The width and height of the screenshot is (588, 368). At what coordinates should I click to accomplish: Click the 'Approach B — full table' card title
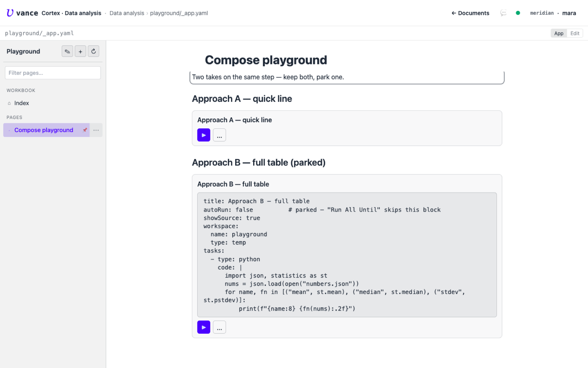(233, 184)
